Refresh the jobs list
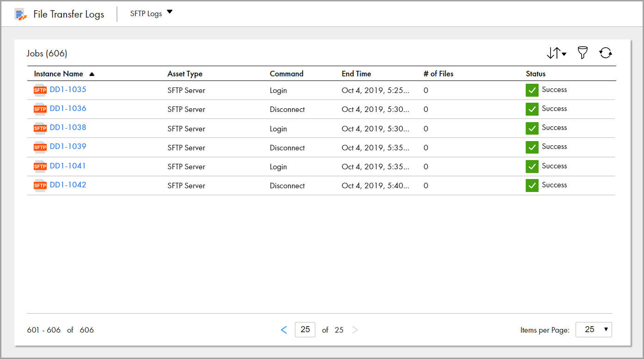 606,53
